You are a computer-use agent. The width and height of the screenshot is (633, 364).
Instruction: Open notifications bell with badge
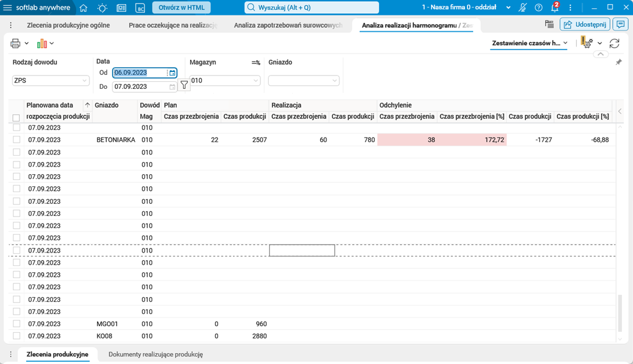point(555,7)
